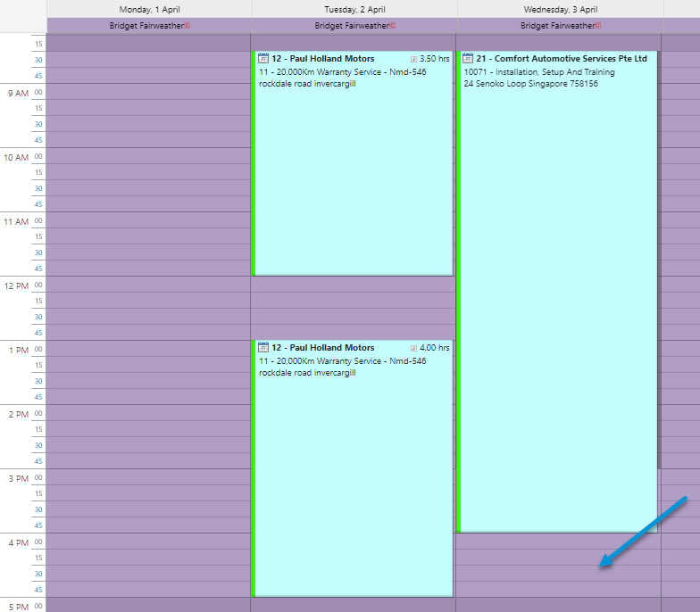Click calendar icon on 4.00 hrs Paul Holland appointment

pos(263,348)
